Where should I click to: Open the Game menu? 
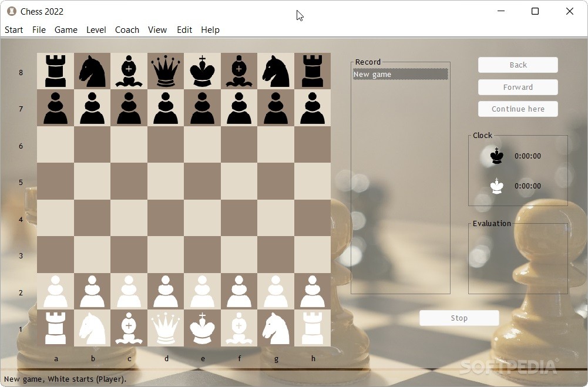click(x=66, y=29)
